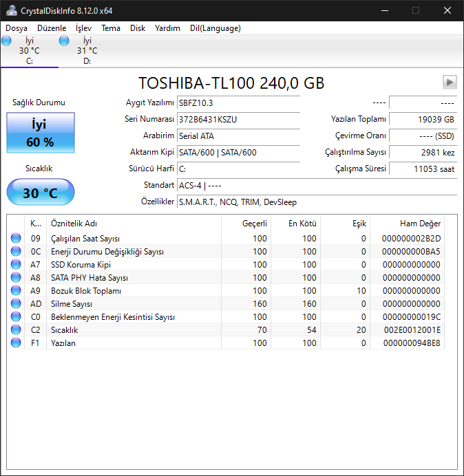This screenshot has width=464, height=476.
Task: Click the Özellikler field with S.M.A.R.T., NCQ
Action: (x=317, y=202)
